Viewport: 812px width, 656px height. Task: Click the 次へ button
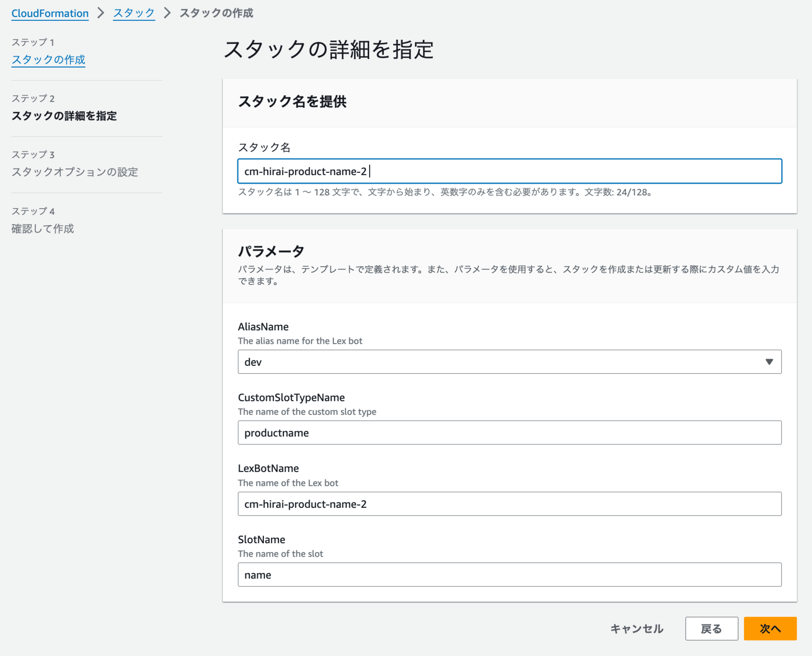coord(770,629)
